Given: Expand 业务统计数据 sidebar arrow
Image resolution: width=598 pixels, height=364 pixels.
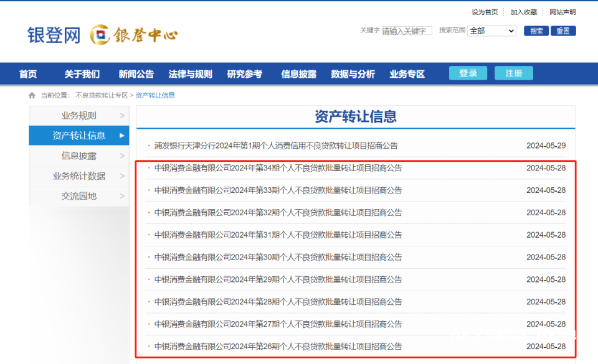Looking at the screenshot, I should coord(122,176).
